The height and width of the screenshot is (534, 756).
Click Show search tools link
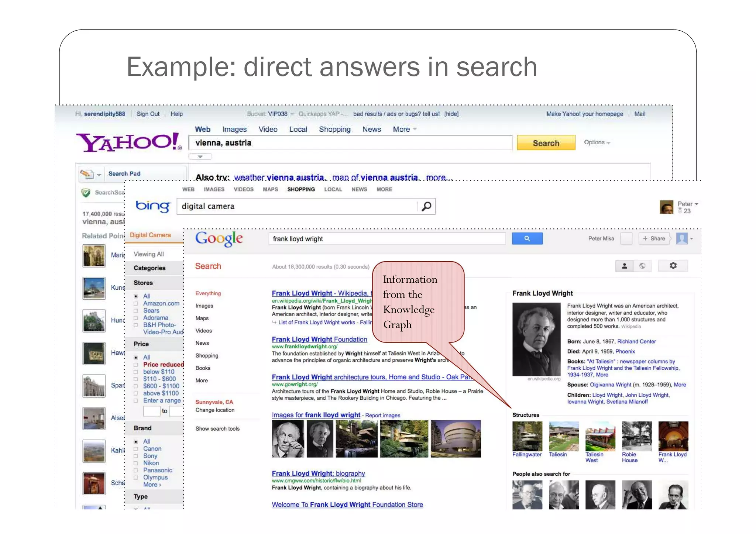click(x=217, y=428)
